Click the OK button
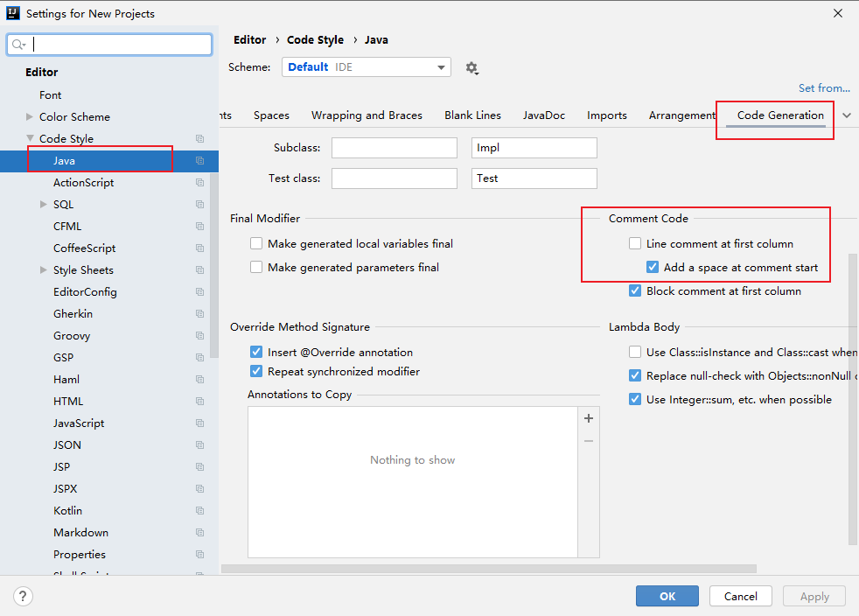The width and height of the screenshot is (859, 616). point(667,596)
